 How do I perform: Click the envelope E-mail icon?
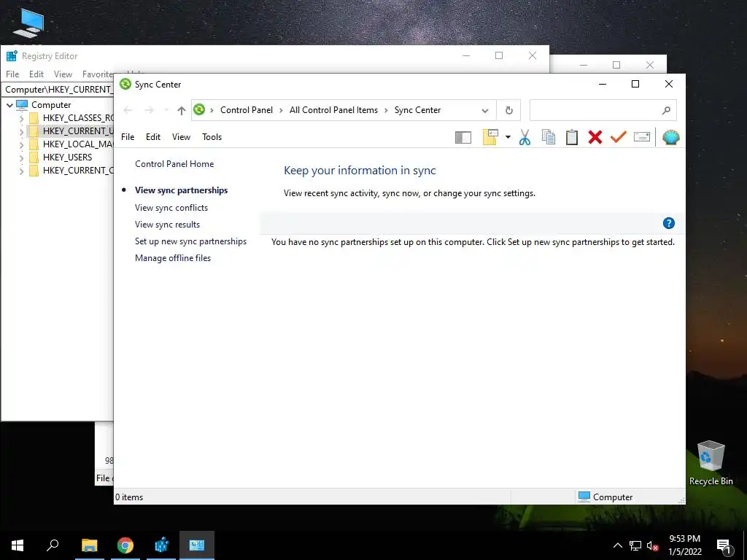pos(642,137)
